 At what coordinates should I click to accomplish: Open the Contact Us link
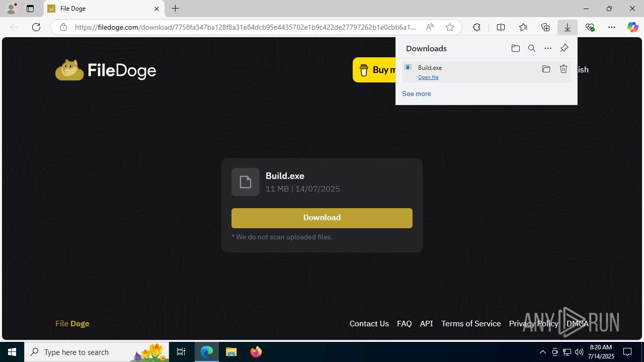coord(369,324)
